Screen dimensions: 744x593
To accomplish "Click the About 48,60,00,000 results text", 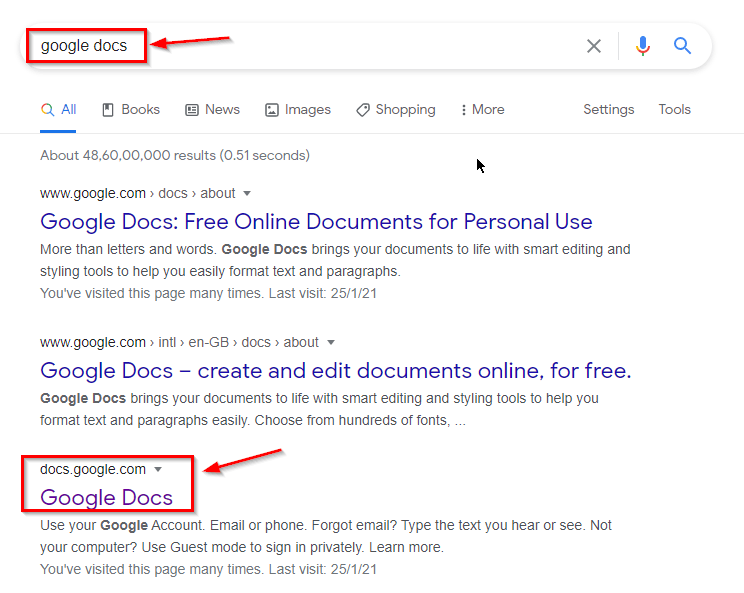I will coord(175,156).
